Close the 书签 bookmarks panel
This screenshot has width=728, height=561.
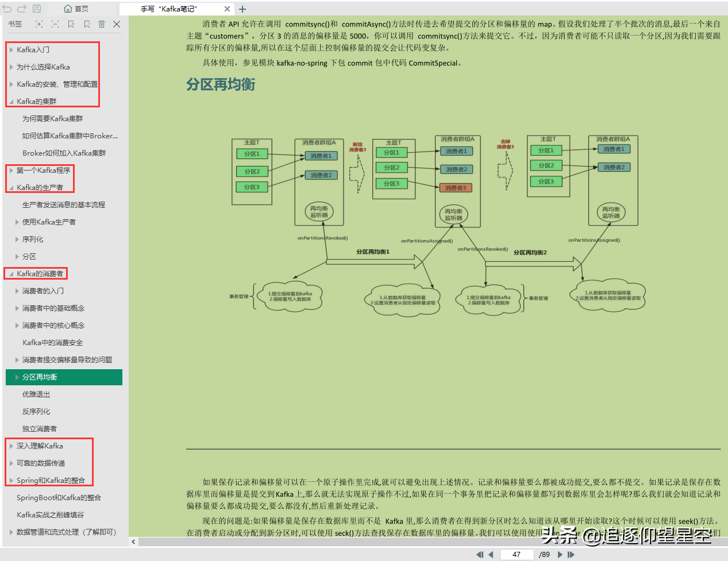tap(117, 24)
